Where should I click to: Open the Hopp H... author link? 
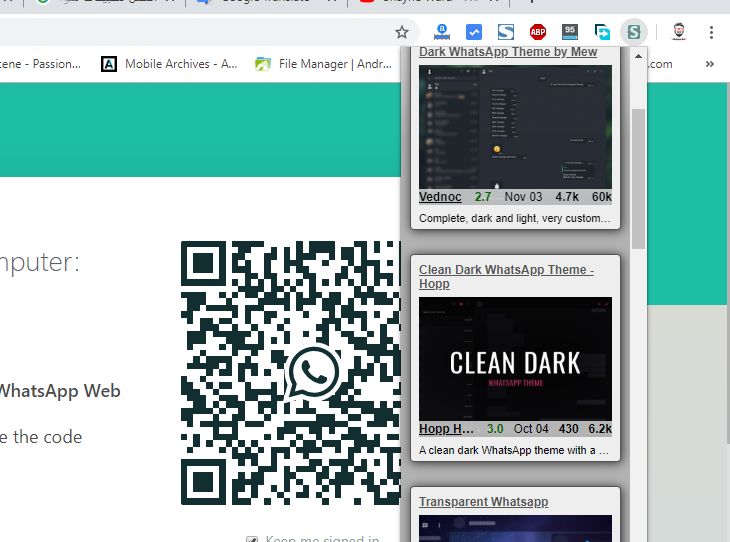446,429
